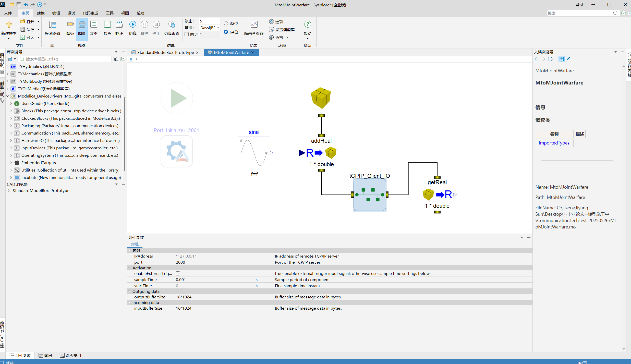
Task: Click the refresh icon in 文档浏览器
Action: [x=550, y=59]
